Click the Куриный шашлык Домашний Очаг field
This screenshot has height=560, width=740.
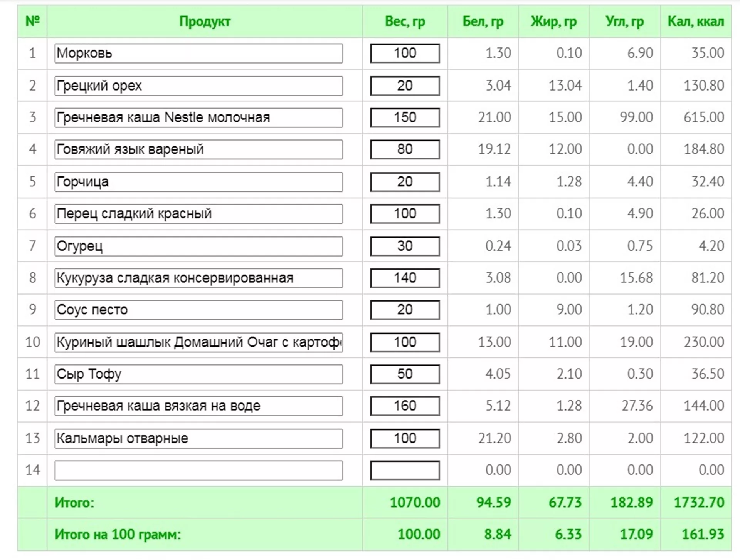point(198,342)
